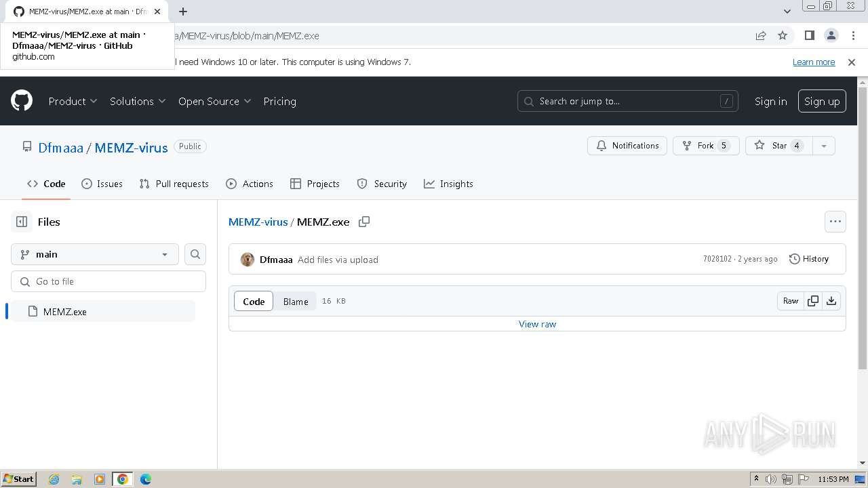Open the browser profile icon
The width and height of the screenshot is (868, 488).
point(831,35)
